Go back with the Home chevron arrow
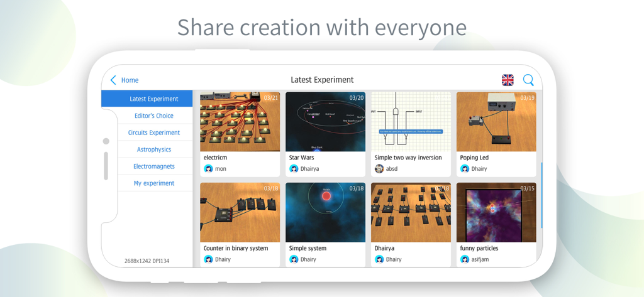 point(113,80)
